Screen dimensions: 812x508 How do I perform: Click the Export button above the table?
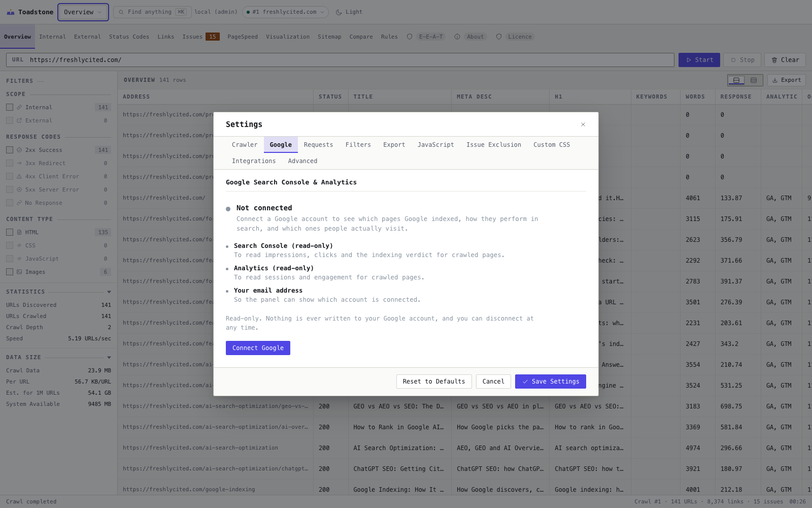[x=787, y=80]
